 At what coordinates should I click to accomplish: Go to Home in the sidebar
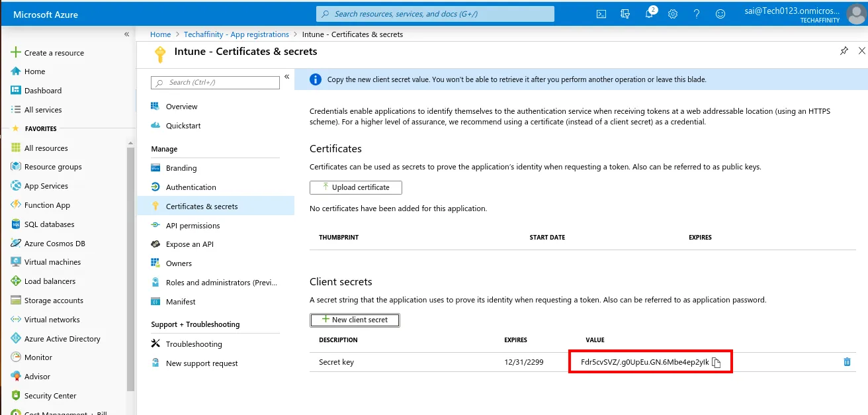(28, 71)
